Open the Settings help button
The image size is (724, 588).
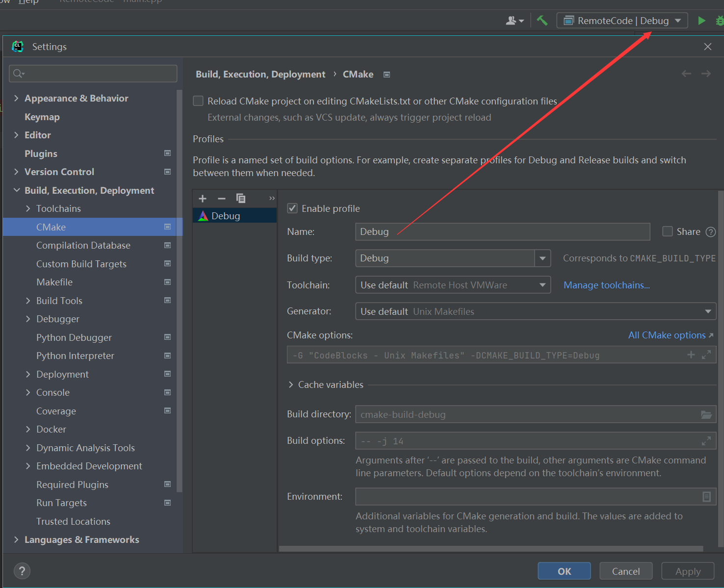[22, 571]
